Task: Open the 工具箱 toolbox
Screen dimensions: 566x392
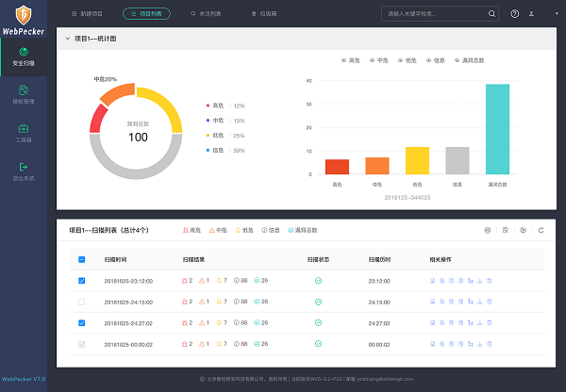Action: pos(23,133)
